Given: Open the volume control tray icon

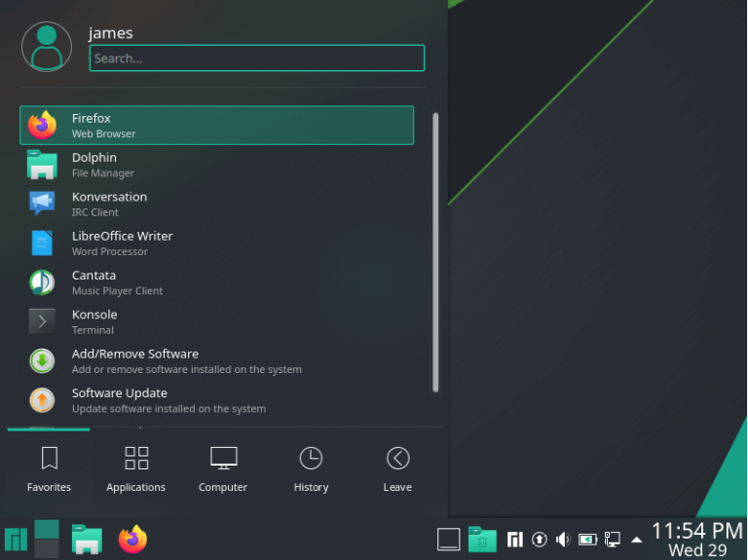Looking at the screenshot, I should click(563, 540).
